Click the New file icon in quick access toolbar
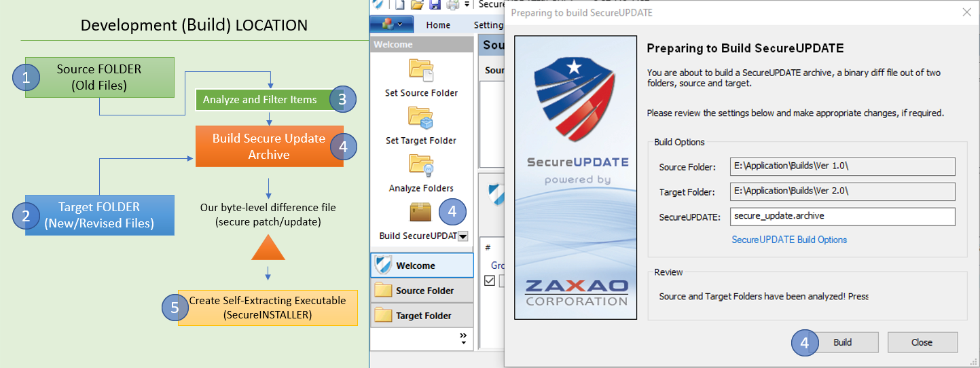The image size is (980, 368). [x=399, y=5]
